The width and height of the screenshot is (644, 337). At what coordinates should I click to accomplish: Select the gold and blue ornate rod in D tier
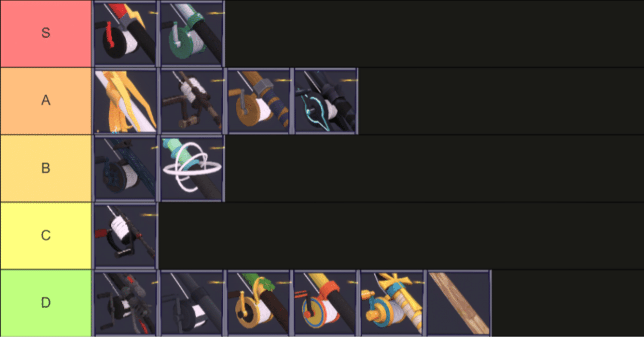point(392,303)
